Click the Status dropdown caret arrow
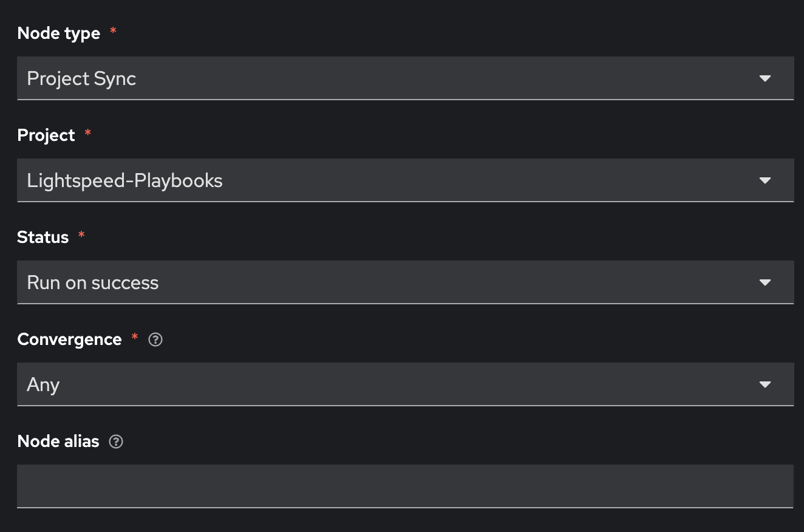 click(765, 282)
